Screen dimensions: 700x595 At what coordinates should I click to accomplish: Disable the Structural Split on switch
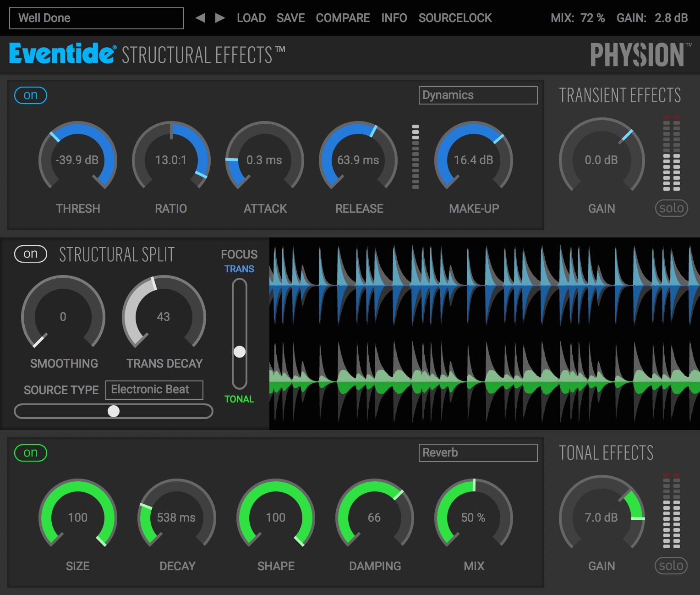31,254
